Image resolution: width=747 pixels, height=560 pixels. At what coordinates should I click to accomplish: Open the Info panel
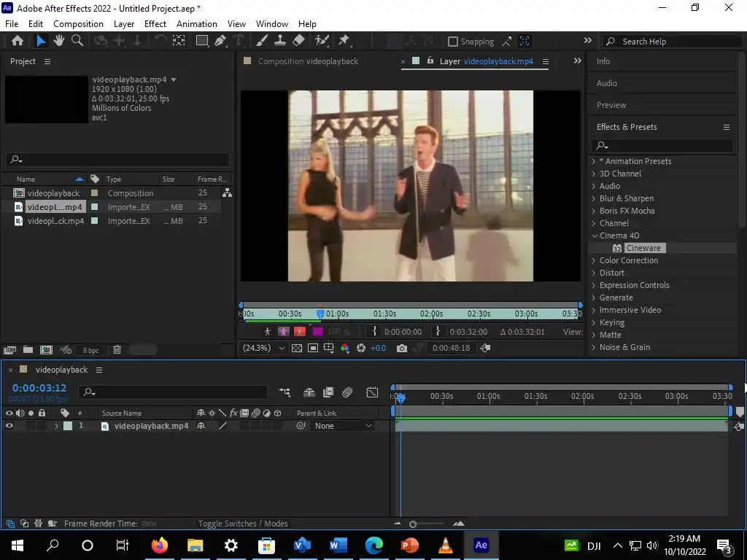pos(603,61)
